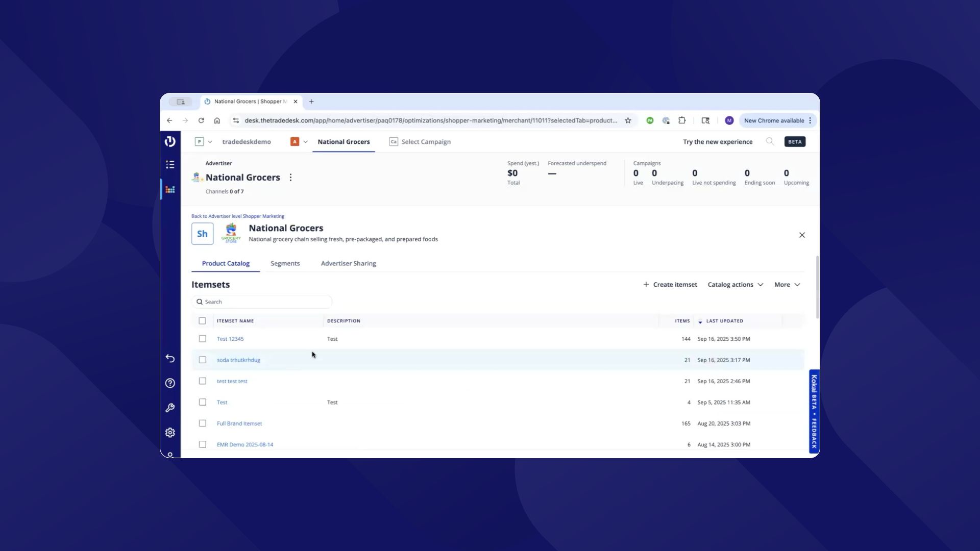Image resolution: width=980 pixels, height=551 pixels.
Task: Toggle the select-all itemsets header checkbox
Action: click(203, 321)
